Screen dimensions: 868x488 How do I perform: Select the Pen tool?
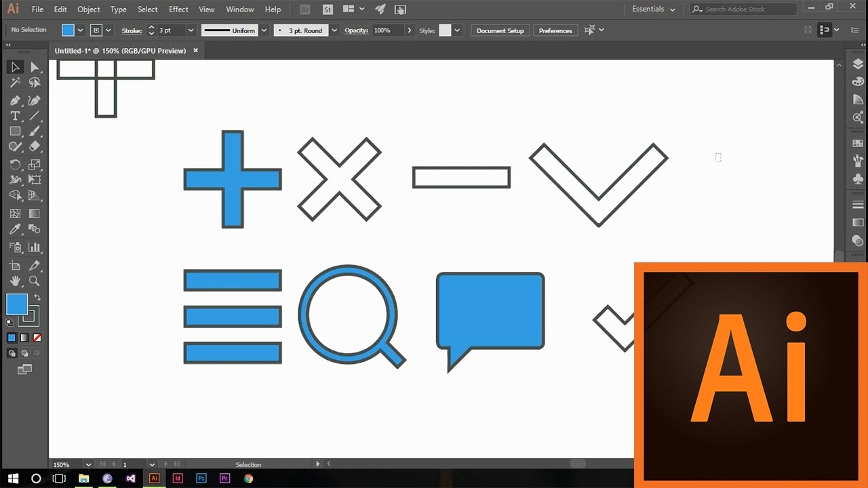coord(15,100)
